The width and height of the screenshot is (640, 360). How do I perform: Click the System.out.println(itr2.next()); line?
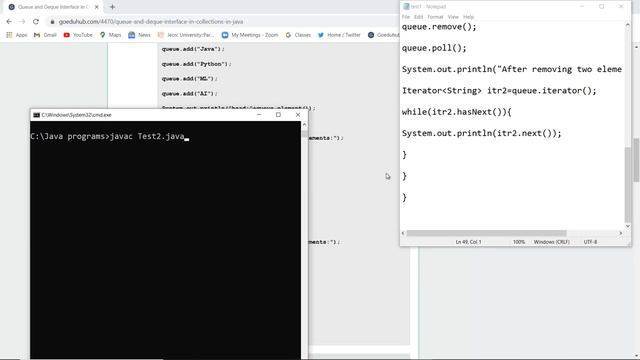coord(482,133)
